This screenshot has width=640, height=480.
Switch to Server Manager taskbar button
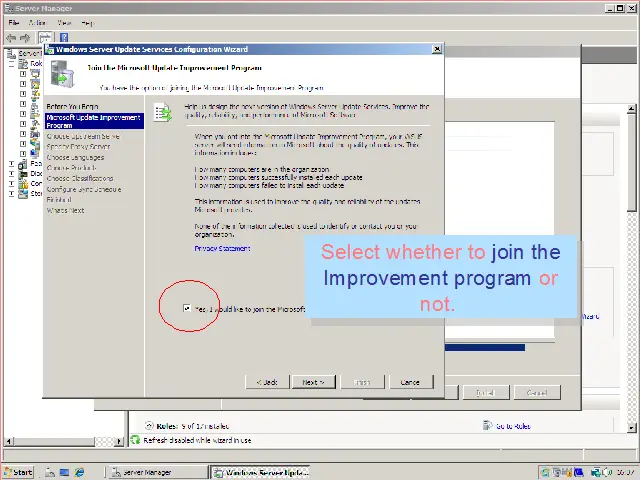(146, 472)
